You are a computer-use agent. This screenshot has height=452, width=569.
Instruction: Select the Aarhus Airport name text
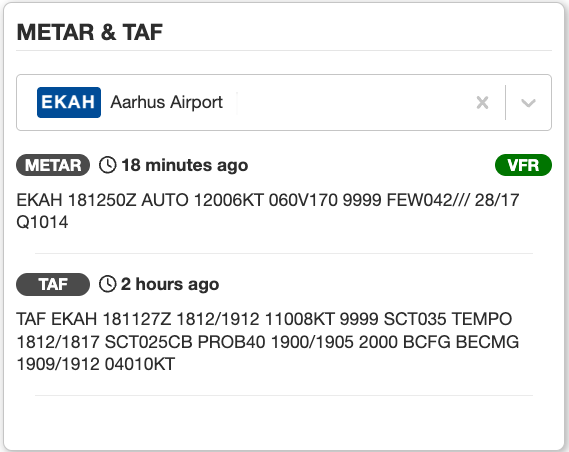[167, 102]
